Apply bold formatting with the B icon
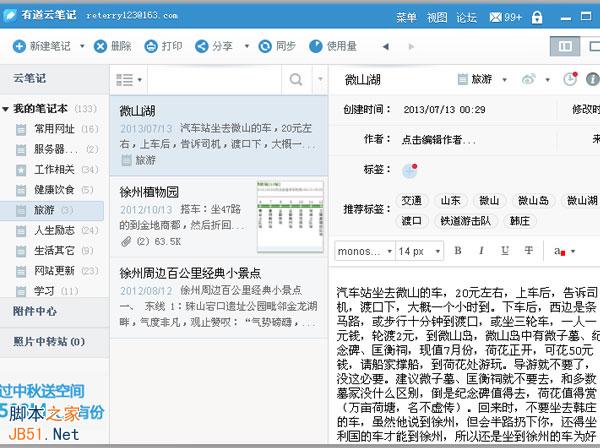Image resolution: width=600 pixels, height=448 pixels. point(458,251)
